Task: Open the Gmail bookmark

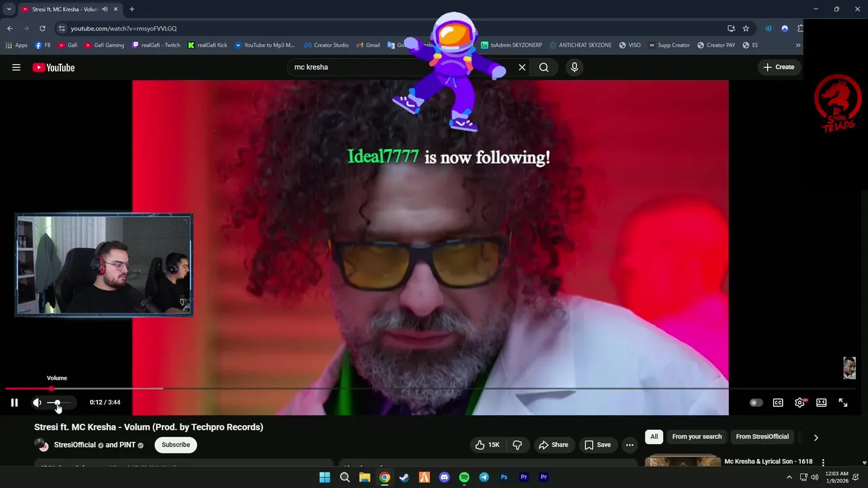Action: [368, 45]
